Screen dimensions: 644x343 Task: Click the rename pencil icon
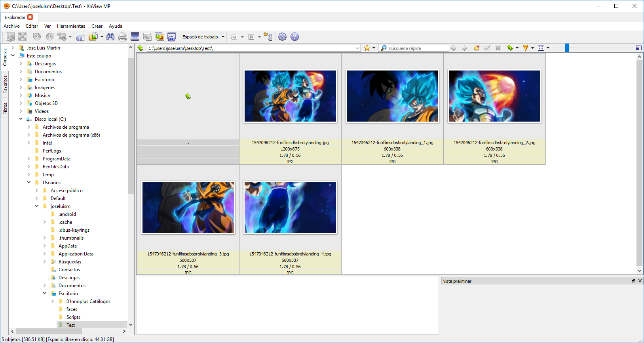(487, 48)
